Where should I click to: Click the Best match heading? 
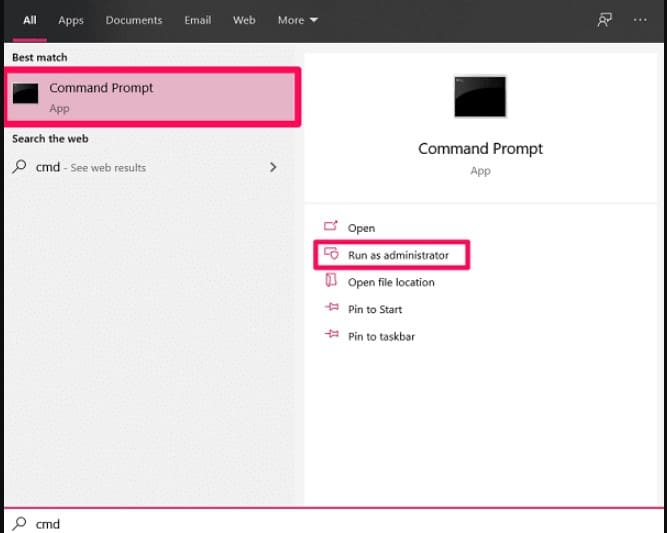click(40, 57)
